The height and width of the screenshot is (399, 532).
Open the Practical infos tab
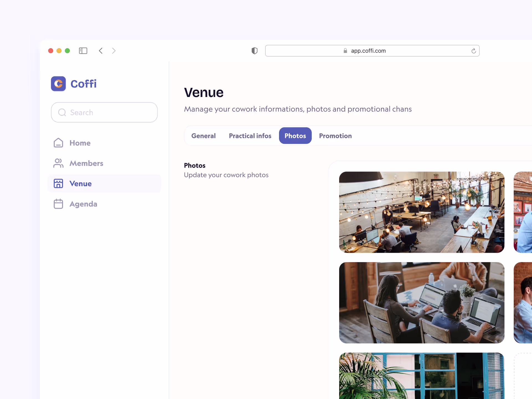250,135
